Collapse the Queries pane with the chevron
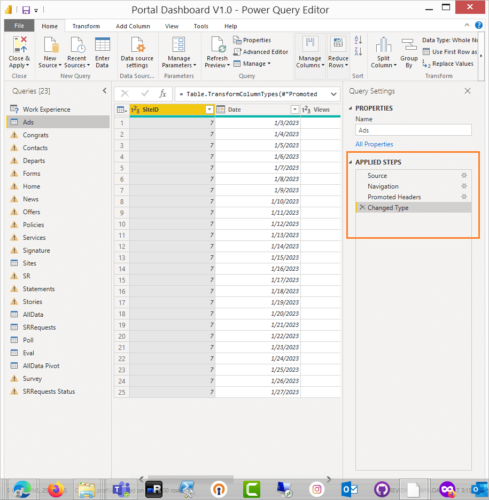Viewport: 489px width, 500px height. (x=105, y=91)
